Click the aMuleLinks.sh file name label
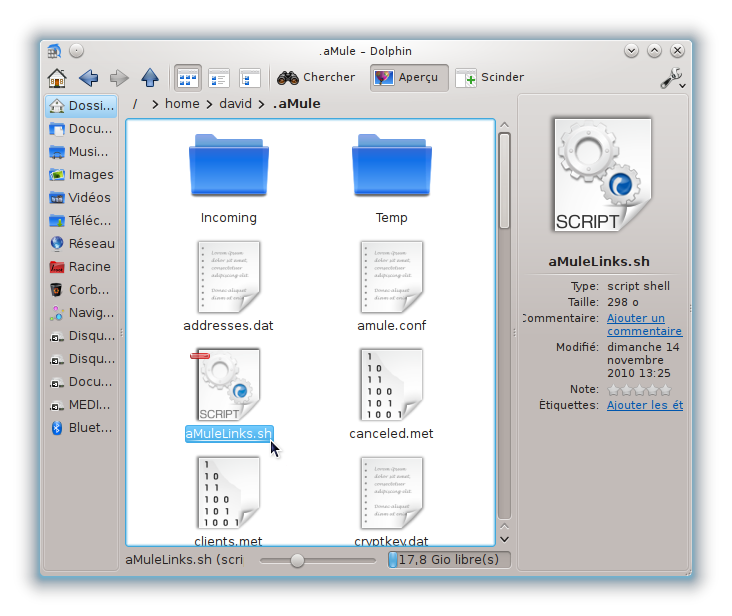 pyautogui.click(x=229, y=434)
